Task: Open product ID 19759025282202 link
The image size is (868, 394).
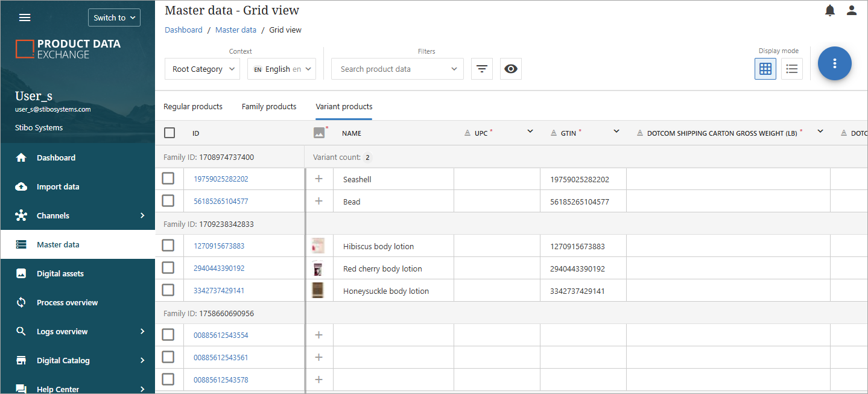Action: coord(221,179)
